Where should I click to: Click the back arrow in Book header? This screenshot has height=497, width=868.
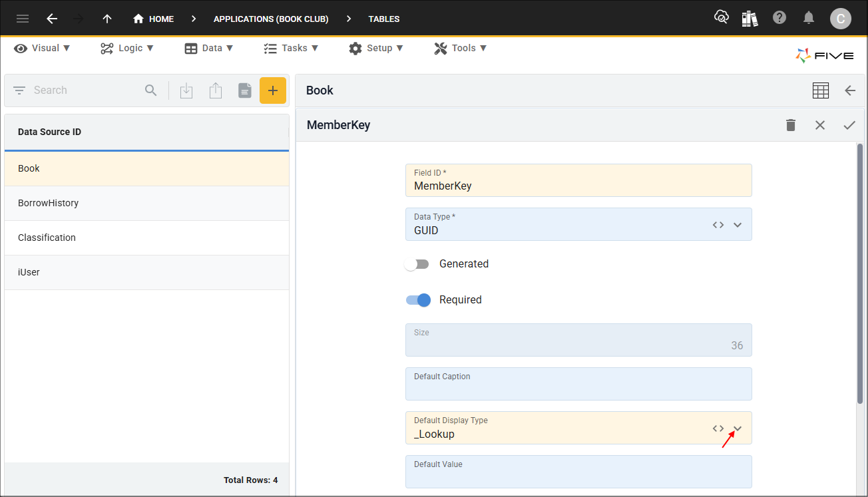pos(850,90)
